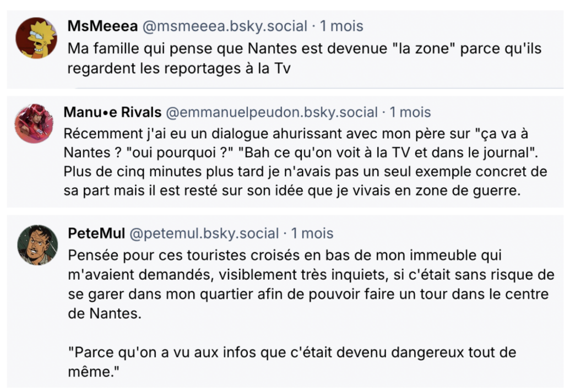The height and width of the screenshot is (392, 564).
Task: Click PeteMul's profile picture
Action: click(x=37, y=244)
